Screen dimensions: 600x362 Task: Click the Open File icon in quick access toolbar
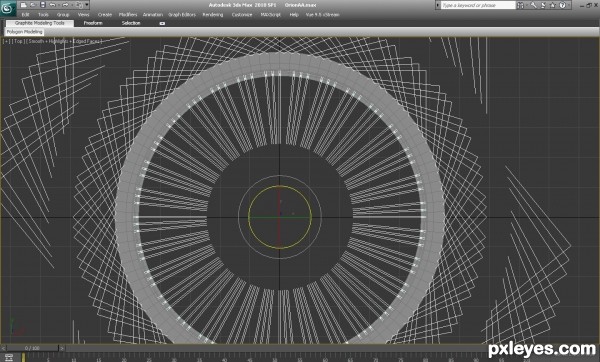pyautogui.click(x=33, y=5)
